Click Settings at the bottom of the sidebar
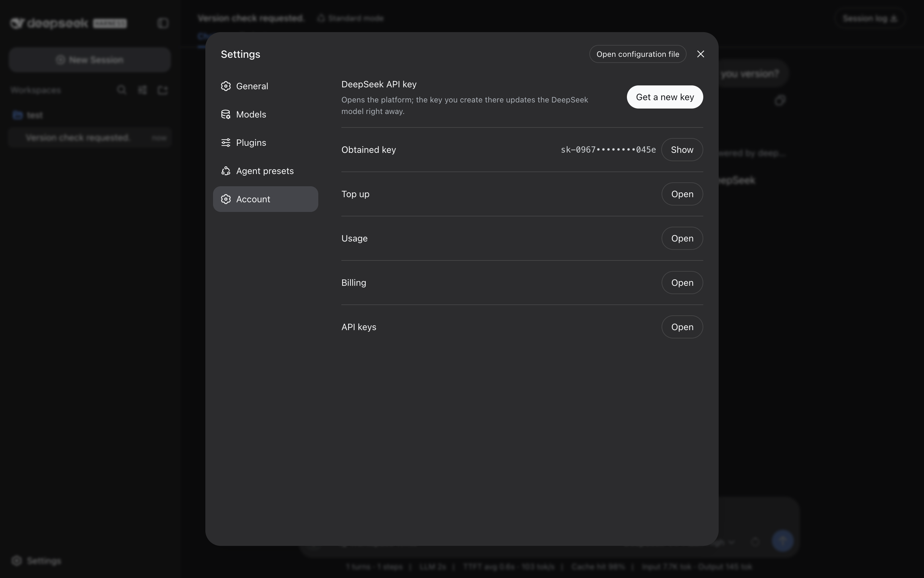 coord(36,561)
